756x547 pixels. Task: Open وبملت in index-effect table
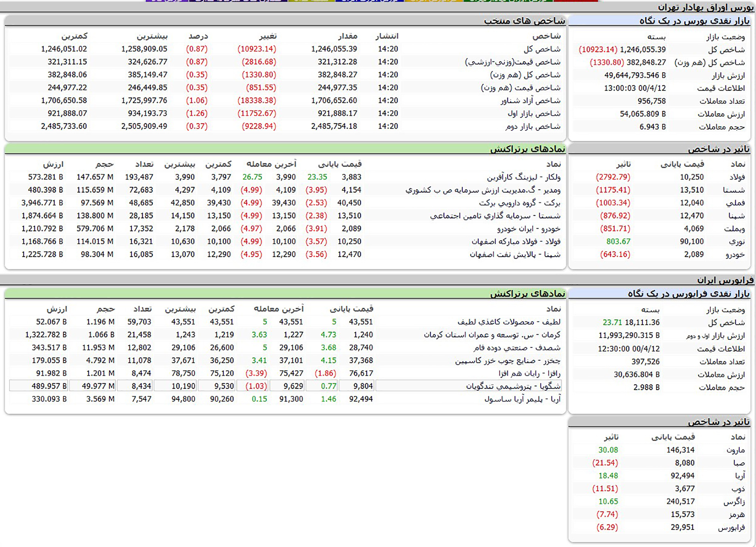[734, 228]
